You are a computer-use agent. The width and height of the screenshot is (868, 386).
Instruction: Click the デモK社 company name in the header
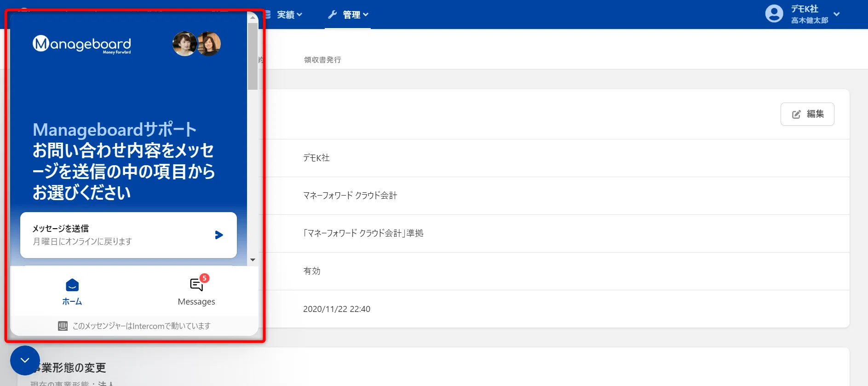click(x=805, y=9)
